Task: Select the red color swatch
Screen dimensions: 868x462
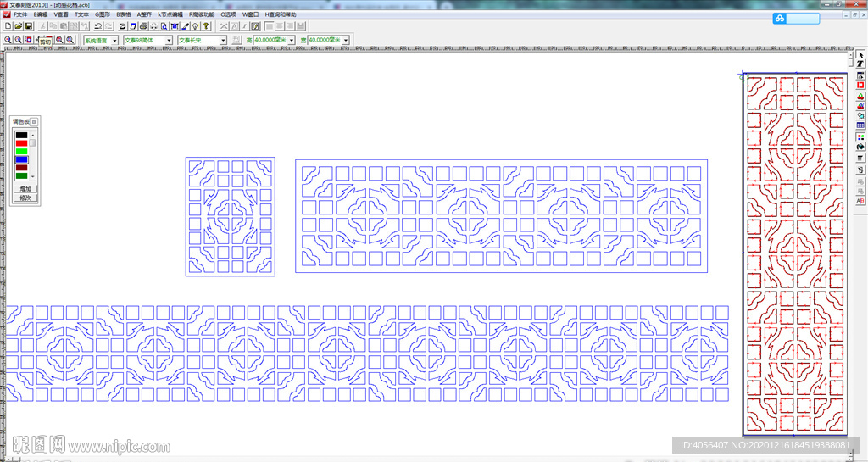Action: [x=21, y=143]
